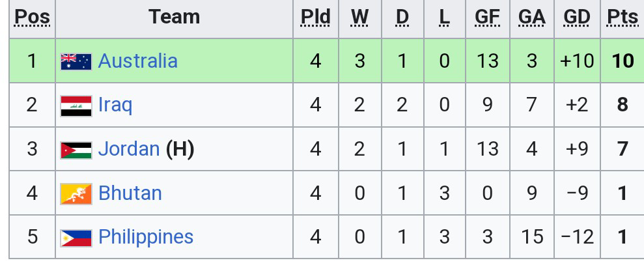Open the Philippines team link
This screenshot has width=644, height=267.
146,237
